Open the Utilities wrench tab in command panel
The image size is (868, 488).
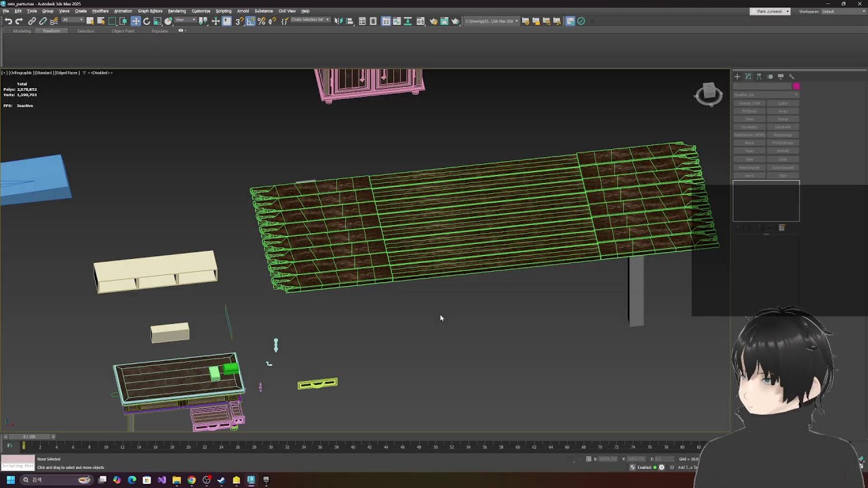point(791,77)
